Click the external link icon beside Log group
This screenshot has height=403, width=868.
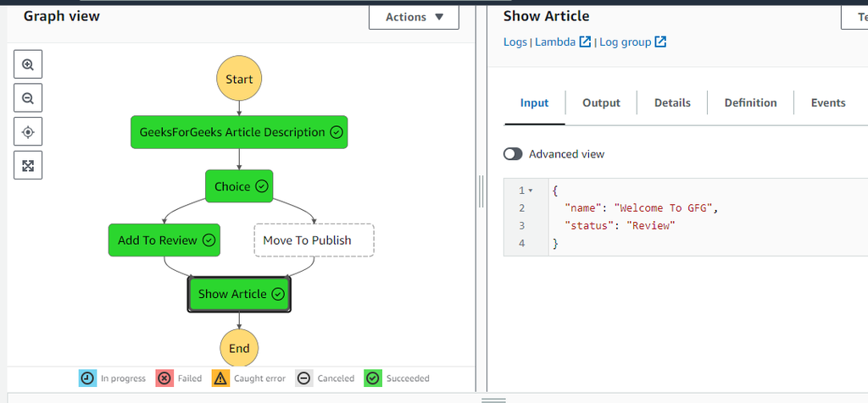click(660, 41)
